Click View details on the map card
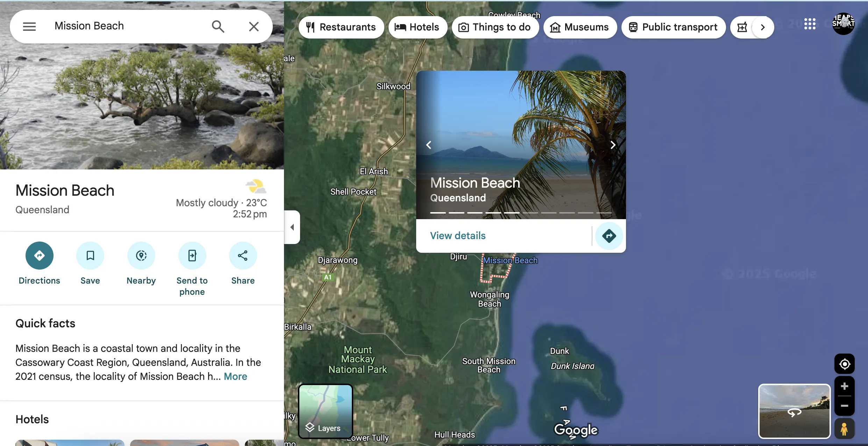Image resolution: width=868 pixels, height=446 pixels. (x=458, y=236)
